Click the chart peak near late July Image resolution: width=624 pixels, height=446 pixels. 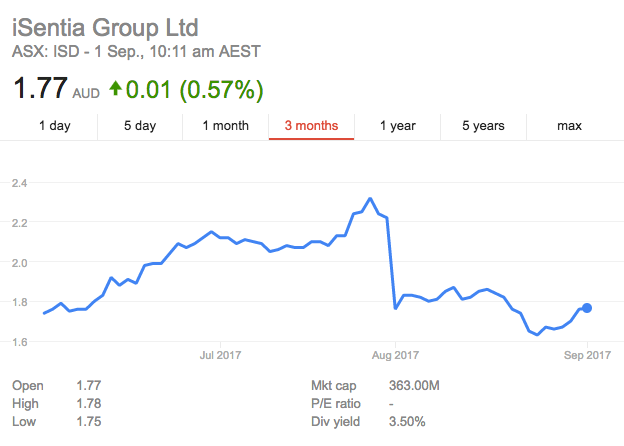click(370, 198)
